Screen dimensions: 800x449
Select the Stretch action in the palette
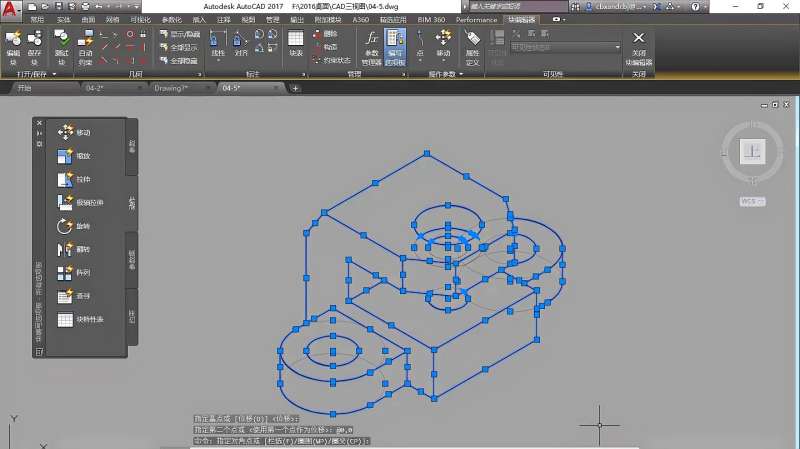tap(74, 179)
